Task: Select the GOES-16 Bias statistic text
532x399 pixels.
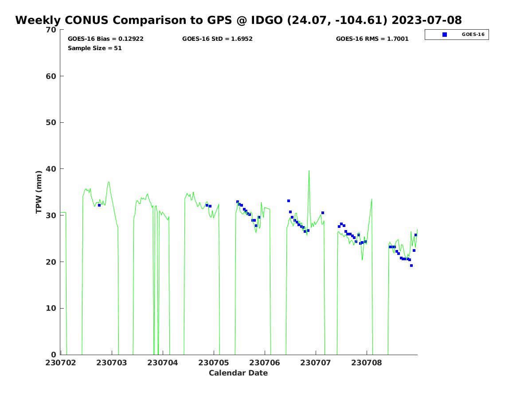Action: point(106,39)
